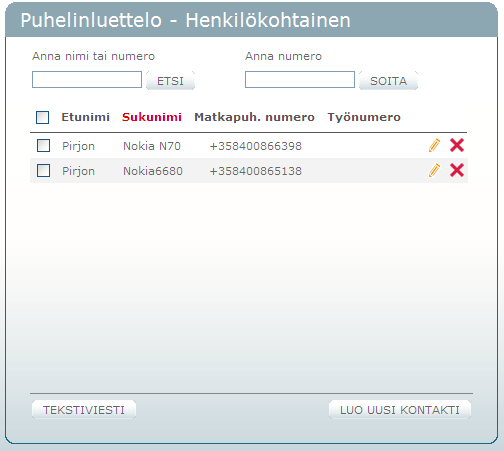Edit the Pirjon Nokia N70 contact

tap(434, 146)
